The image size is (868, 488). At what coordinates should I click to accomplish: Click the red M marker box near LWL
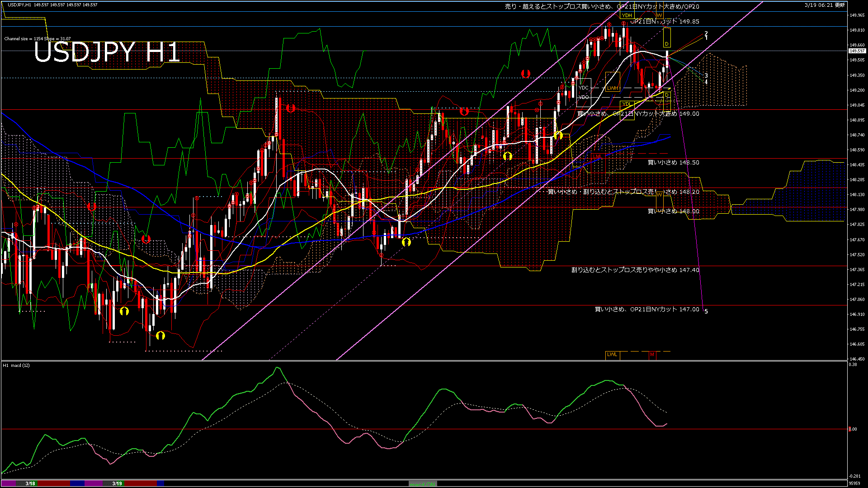(x=652, y=355)
